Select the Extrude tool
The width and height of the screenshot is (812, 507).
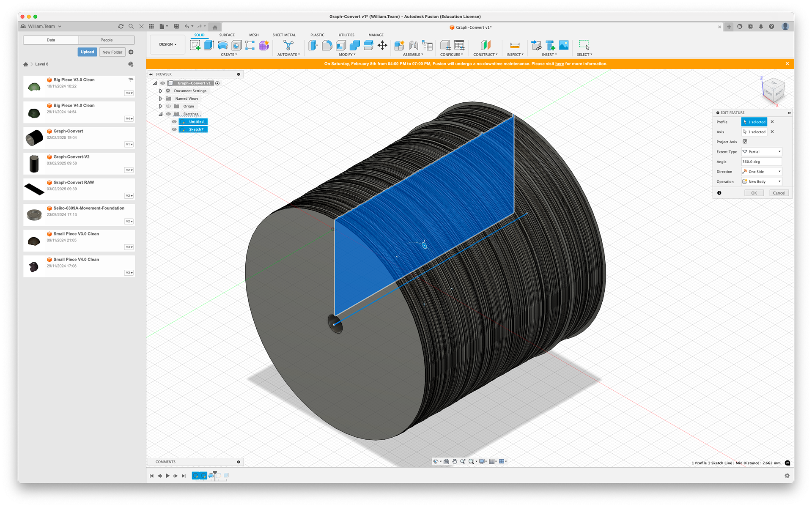click(209, 45)
